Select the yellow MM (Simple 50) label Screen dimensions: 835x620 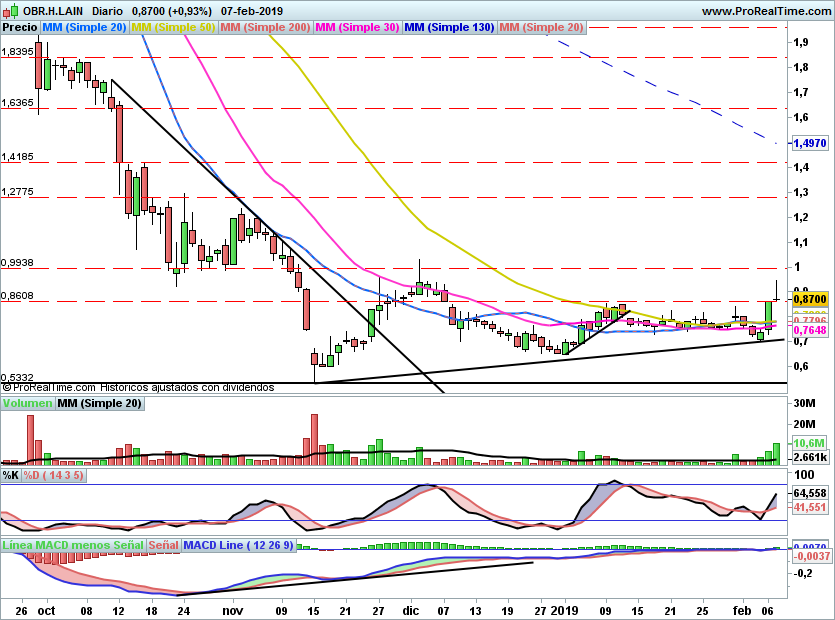(174, 27)
